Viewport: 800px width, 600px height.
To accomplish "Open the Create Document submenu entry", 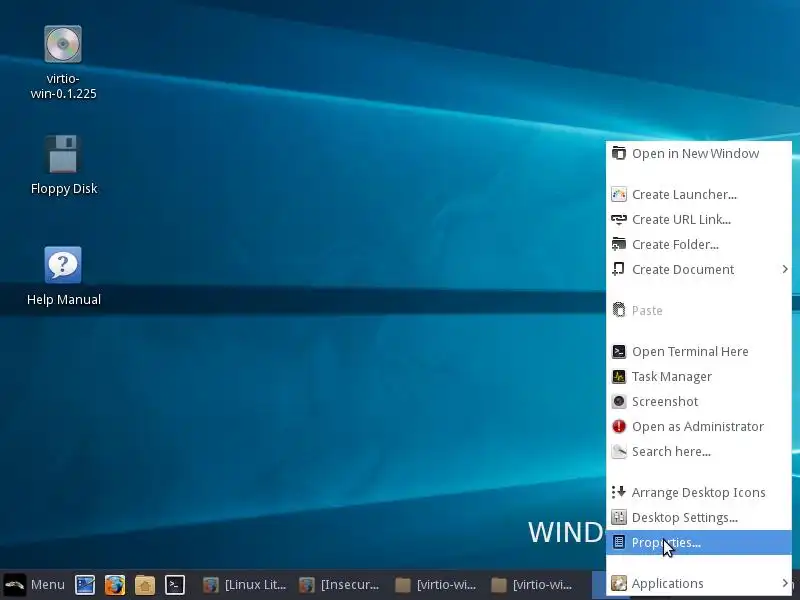I will point(698,269).
